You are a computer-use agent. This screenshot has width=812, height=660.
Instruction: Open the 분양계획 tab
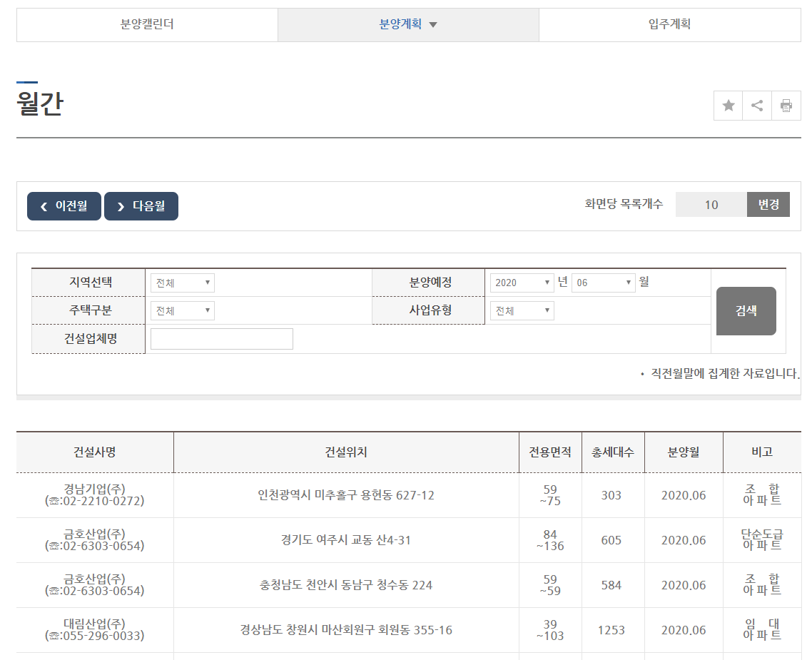click(408, 24)
